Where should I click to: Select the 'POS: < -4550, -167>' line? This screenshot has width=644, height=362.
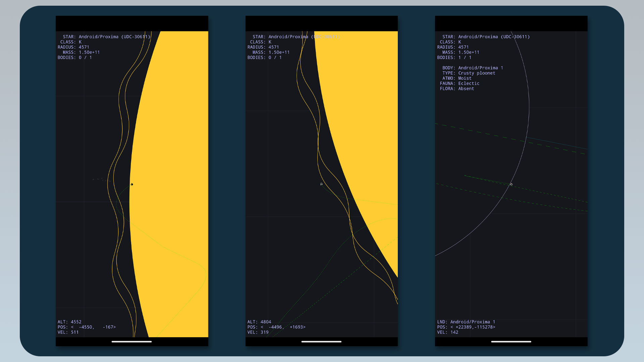tap(87, 327)
